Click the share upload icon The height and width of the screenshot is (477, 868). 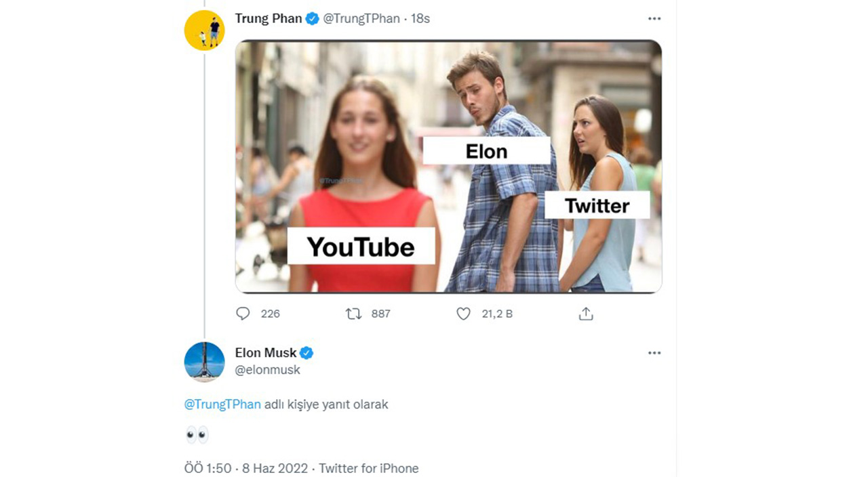tap(586, 314)
